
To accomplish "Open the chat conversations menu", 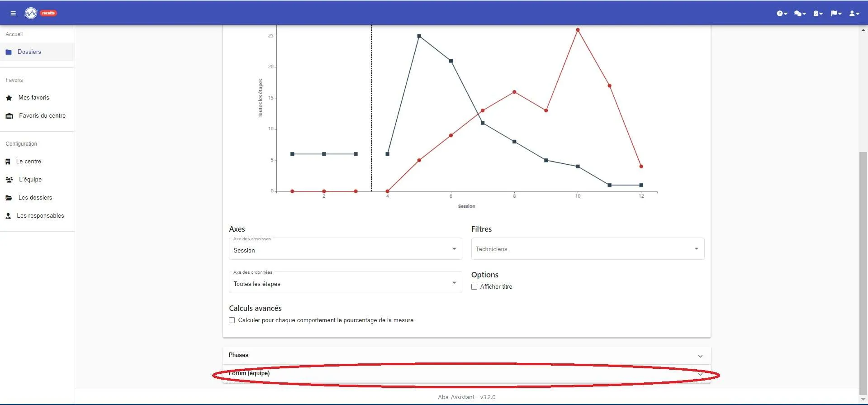I will tap(800, 14).
